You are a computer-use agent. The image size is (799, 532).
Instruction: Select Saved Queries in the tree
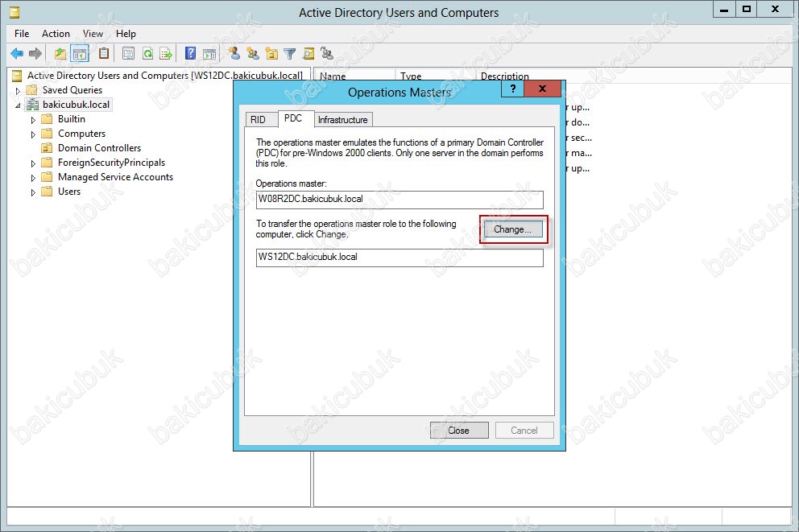click(72, 90)
